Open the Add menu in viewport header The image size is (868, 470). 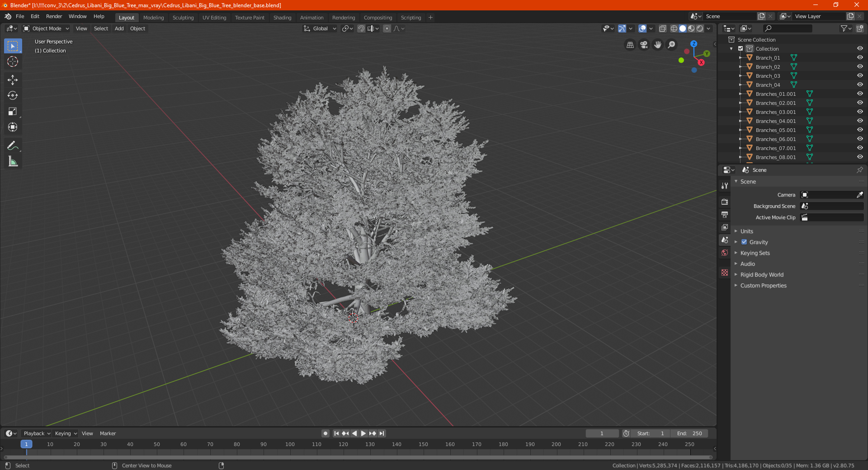click(119, 28)
